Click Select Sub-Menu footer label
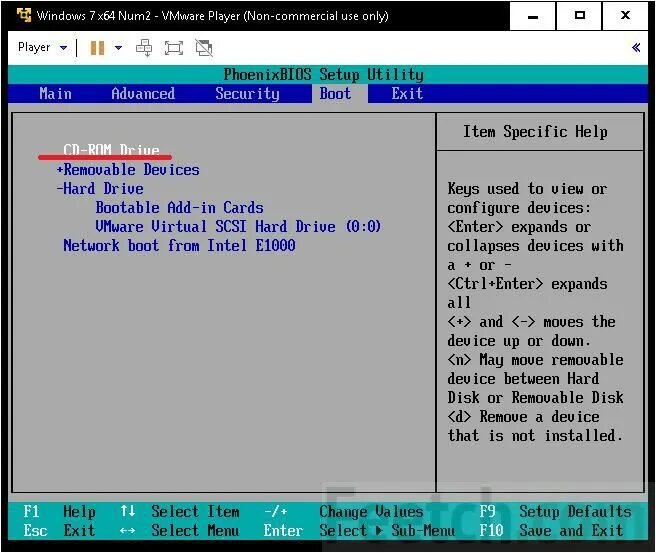Image resolution: width=656 pixels, height=553 pixels. click(387, 530)
